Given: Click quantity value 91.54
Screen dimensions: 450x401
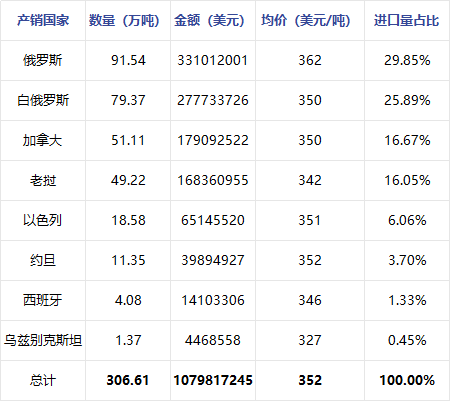Looking at the screenshot, I should (x=128, y=60).
